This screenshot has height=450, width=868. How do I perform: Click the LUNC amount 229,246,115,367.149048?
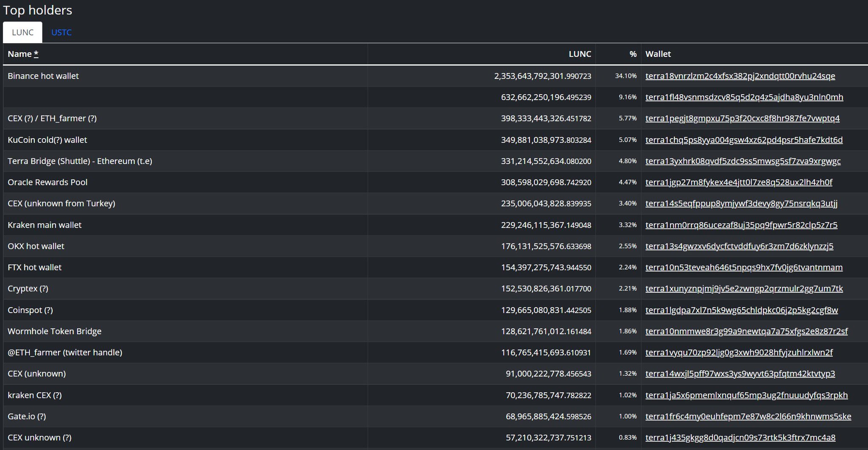pos(546,225)
